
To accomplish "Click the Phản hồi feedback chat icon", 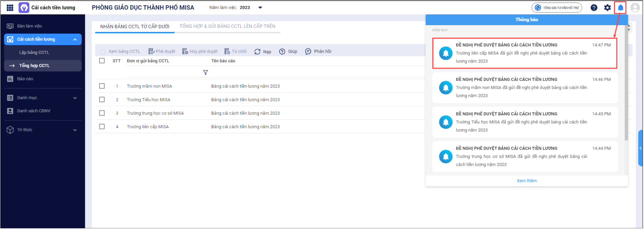I will pyautogui.click(x=308, y=51).
